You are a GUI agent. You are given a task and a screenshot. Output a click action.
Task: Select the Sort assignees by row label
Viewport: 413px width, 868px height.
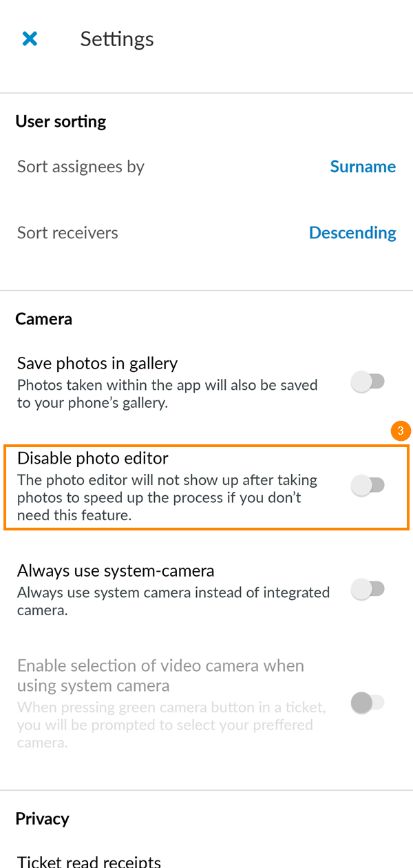coord(81,167)
